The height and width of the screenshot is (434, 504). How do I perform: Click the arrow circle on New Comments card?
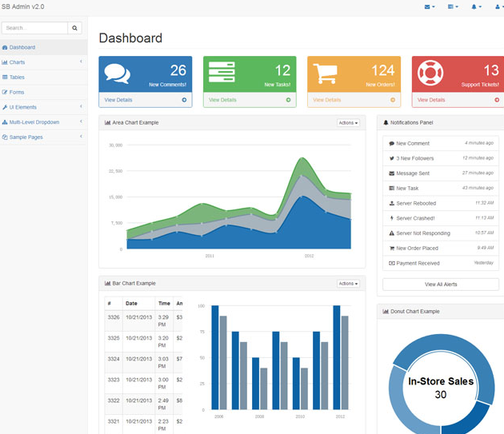[184, 100]
